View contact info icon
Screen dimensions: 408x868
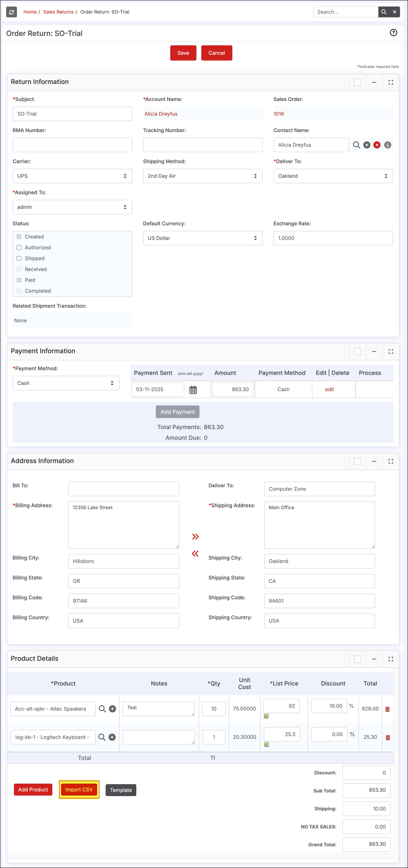point(388,145)
